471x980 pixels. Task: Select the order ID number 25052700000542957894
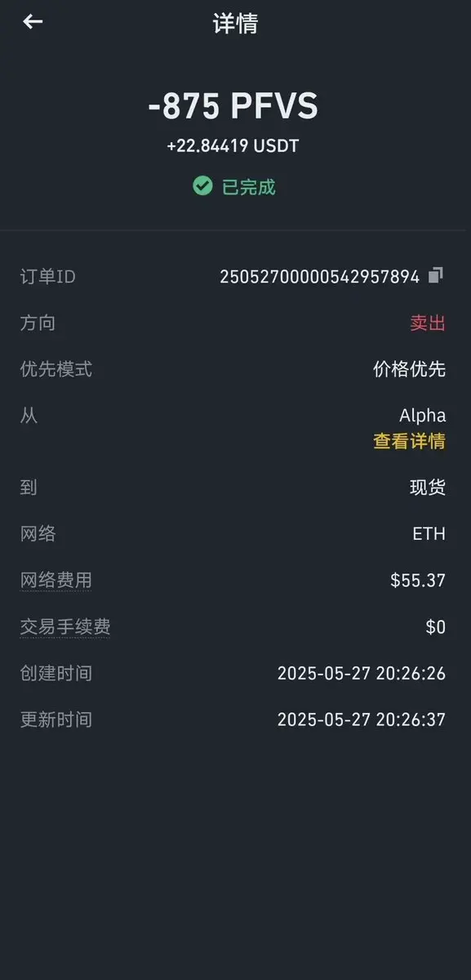[x=320, y=277]
